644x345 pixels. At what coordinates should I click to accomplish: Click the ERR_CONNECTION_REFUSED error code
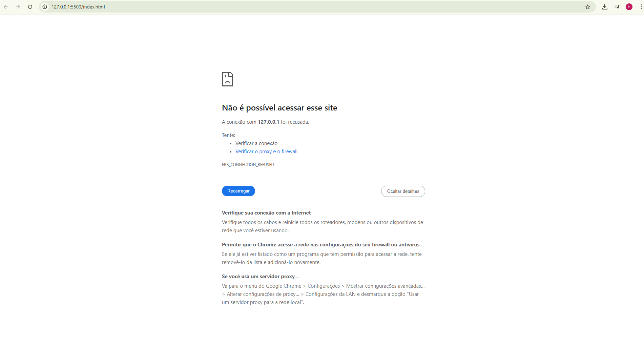[x=248, y=165]
